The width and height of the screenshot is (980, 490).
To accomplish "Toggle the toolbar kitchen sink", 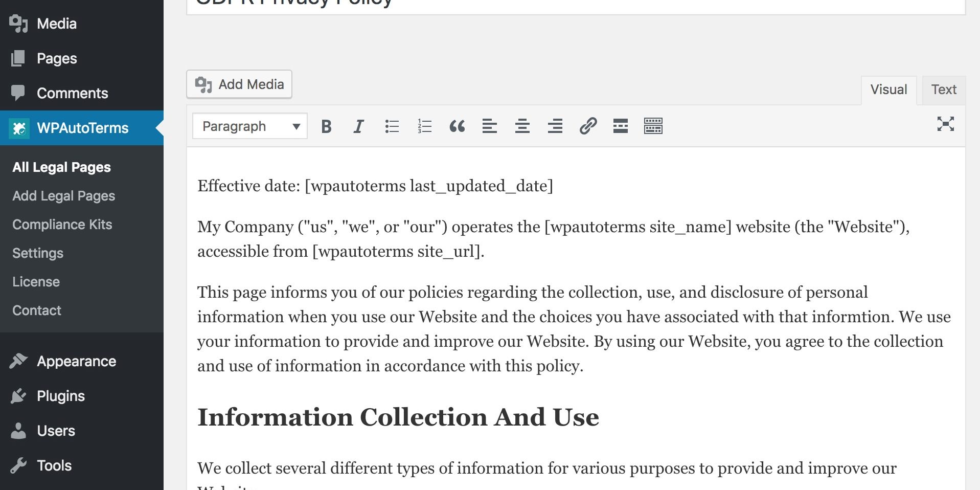I will coord(653,126).
